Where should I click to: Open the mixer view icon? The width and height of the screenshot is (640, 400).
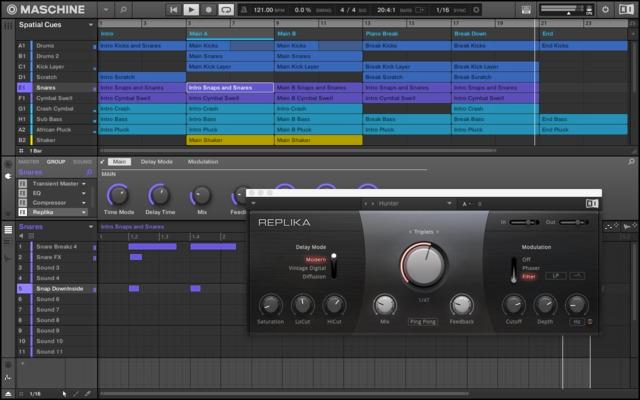click(x=526, y=10)
